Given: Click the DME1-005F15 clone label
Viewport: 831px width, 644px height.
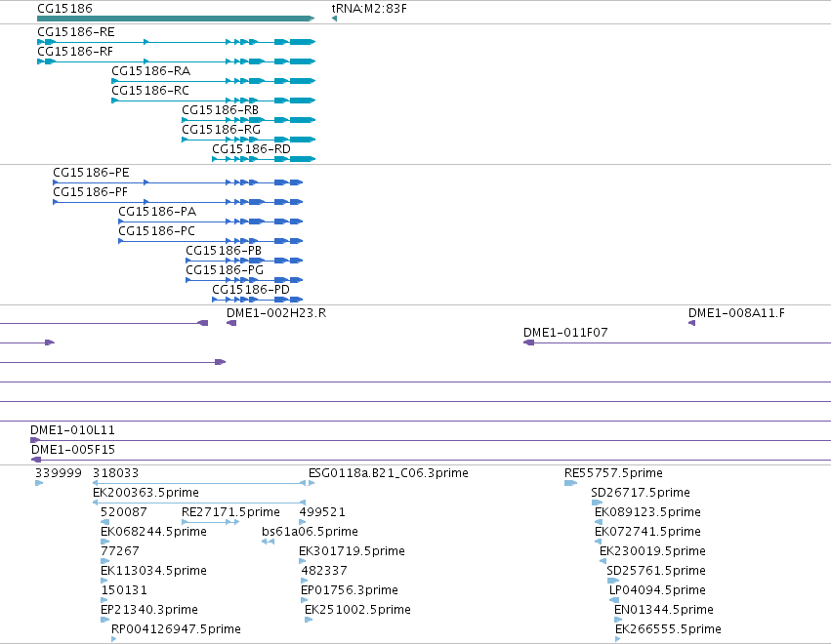Looking at the screenshot, I should pos(72,450).
